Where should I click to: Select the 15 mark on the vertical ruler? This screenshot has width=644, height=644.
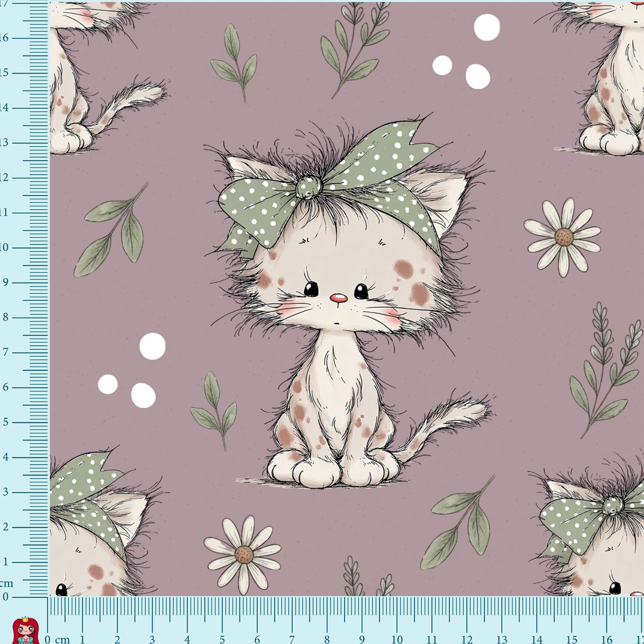[4, 73]
